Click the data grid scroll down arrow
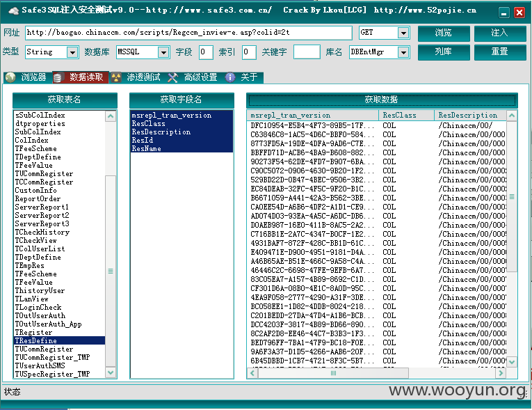The width and height of the screenshot is (532, 410). 512,362
